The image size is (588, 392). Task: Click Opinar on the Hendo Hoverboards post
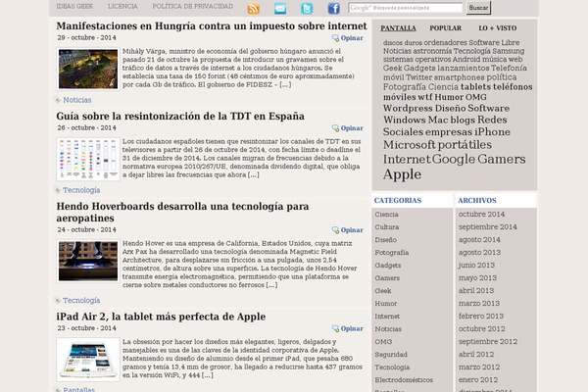click(352, 230)
